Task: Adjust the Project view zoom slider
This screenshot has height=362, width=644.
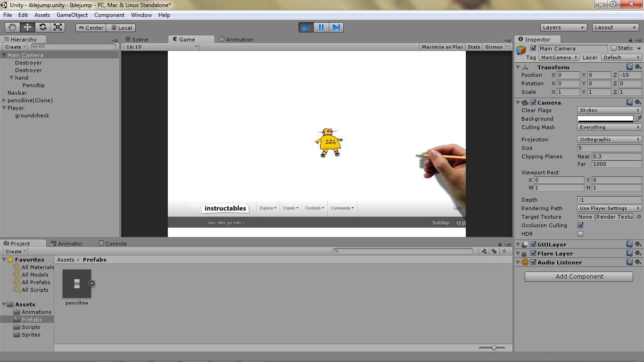Action: point(493,347)
